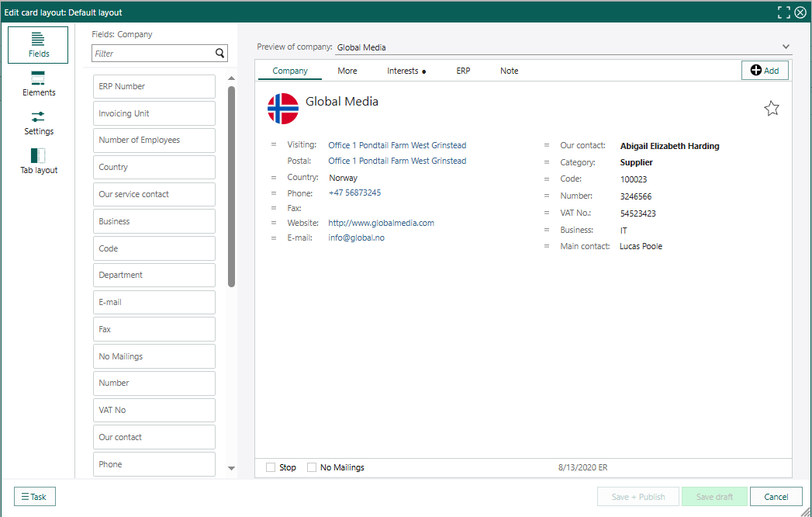Mark Global Media as favorite star
The height and width of the screenshot is (517, 812).
tap(772, 109)
